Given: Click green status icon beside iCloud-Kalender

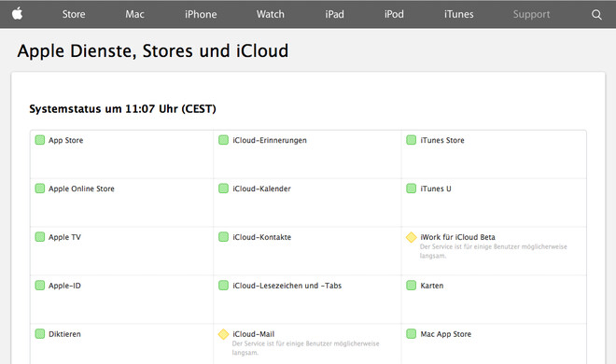Looking at the screenshot, I should [x=224, y=189].
